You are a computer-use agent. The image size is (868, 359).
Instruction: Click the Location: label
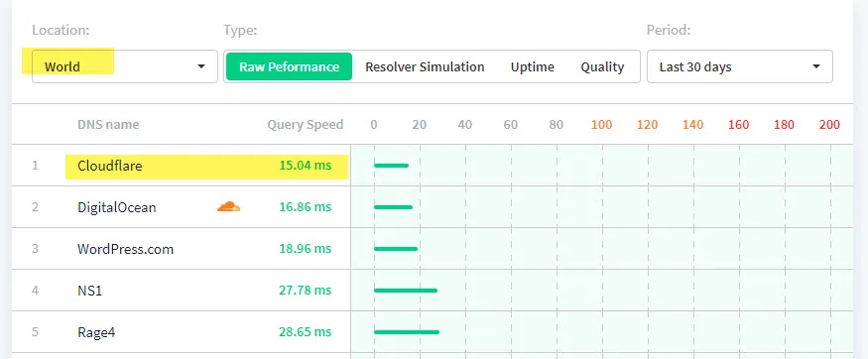click(61, 30)
